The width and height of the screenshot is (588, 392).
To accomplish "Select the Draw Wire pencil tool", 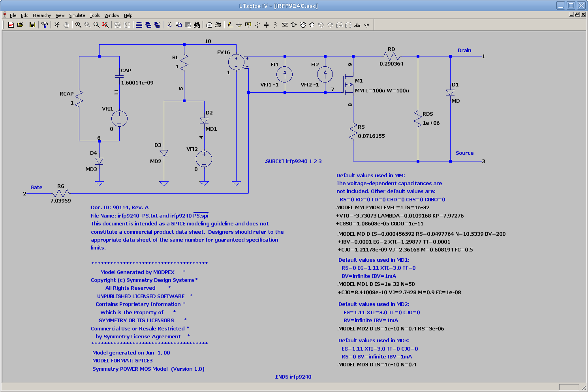I will pos(230,25).
